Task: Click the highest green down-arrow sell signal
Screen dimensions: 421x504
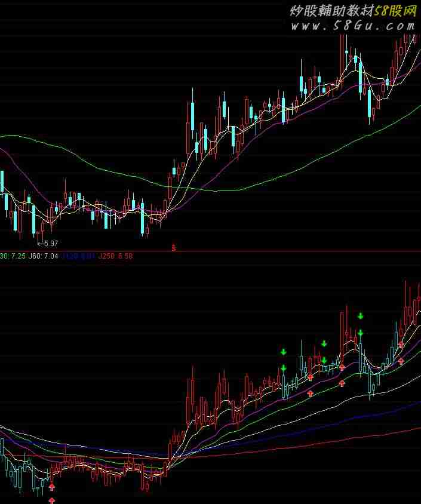Action: pyautogui.click(x=360, y=316)
